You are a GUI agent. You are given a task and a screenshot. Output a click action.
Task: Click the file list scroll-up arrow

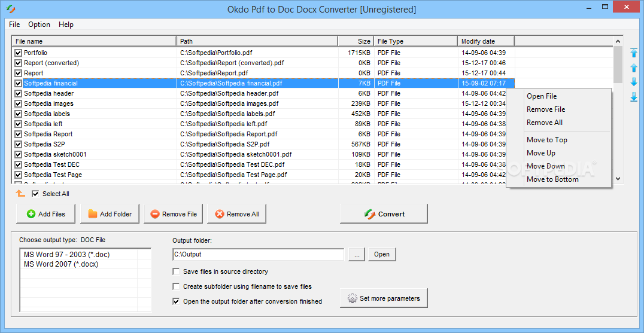pos(618,41)
